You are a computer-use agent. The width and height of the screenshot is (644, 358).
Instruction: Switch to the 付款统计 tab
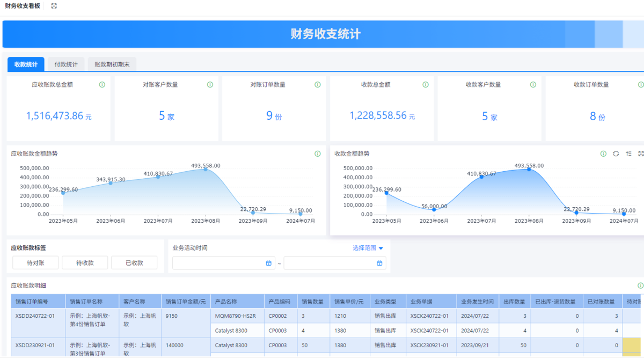pyautogui.click(x=66, y=64)
